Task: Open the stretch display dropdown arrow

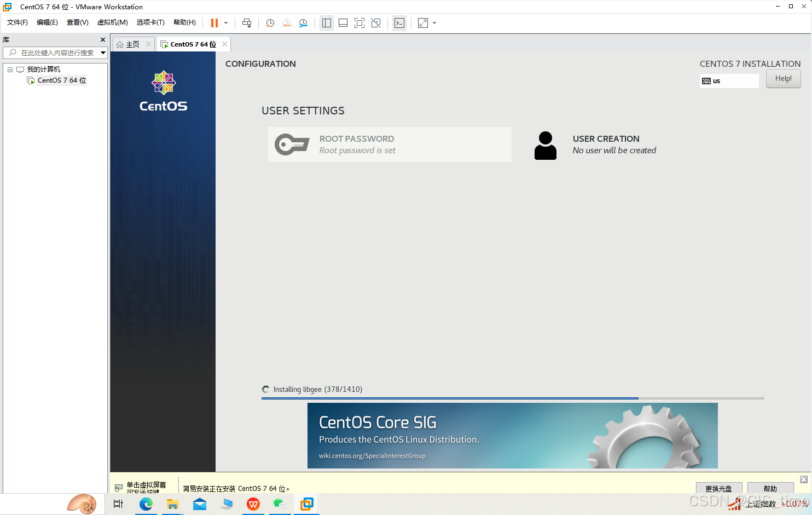Action: click(434, 23)
